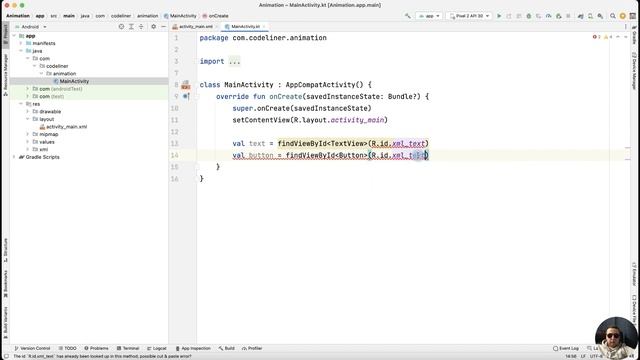Click the status bar tool-window toggle icon
The width and height of the screenshot is (640, 360).
(x=6, y=356)
